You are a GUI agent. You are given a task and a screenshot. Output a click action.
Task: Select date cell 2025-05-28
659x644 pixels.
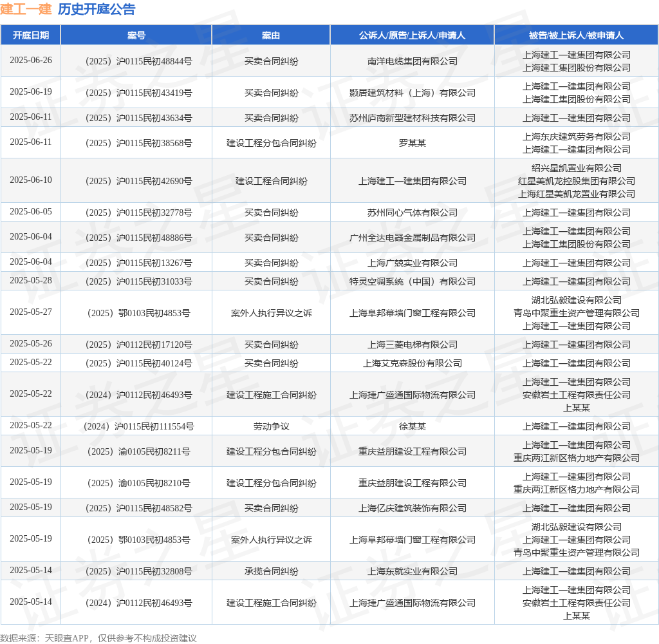[31, 281]
